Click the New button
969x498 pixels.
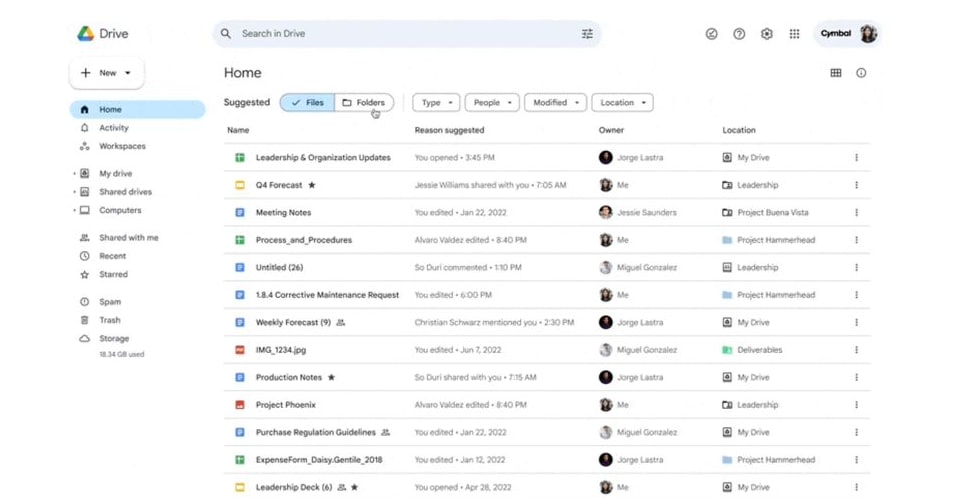[x=106, y=73]
